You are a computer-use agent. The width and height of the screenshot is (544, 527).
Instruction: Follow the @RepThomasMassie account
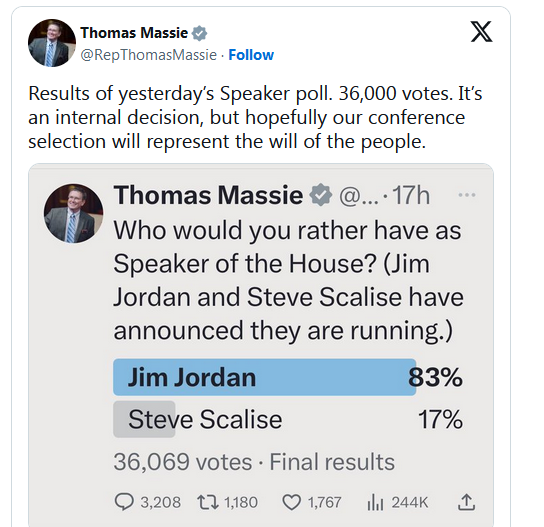251,55
